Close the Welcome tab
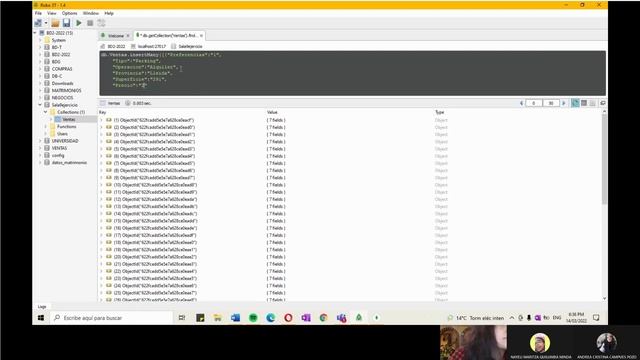 point(128,36)
